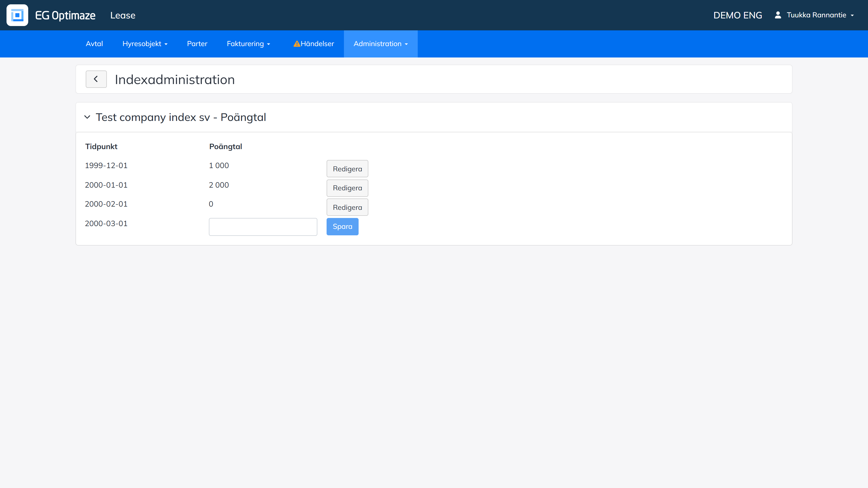
Task: Click the EG Optimaze logo icon
Action: (x=17, y=15)
